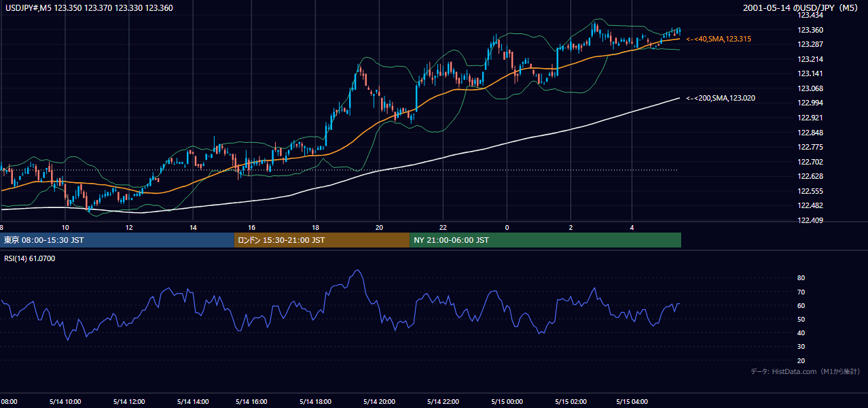This screenshot has width=868, height=408.
Task: Click price axis value 123.434
Action: pos(810,15)
